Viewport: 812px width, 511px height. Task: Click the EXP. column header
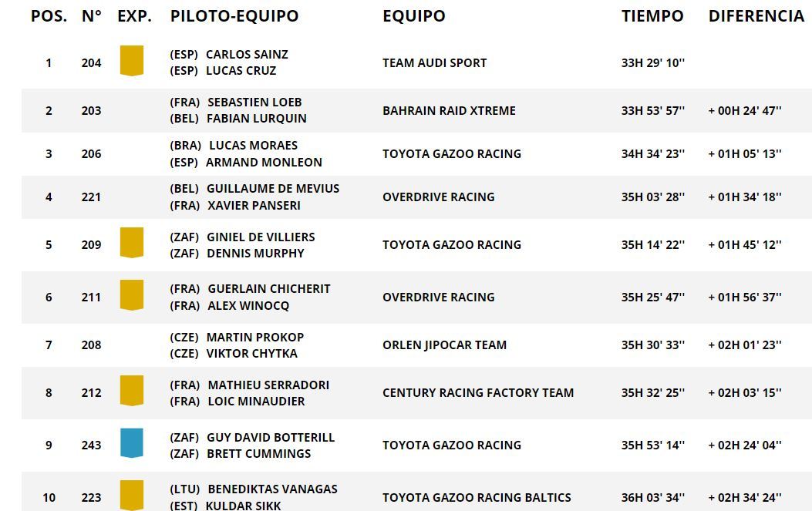click(x=134, y=16)
